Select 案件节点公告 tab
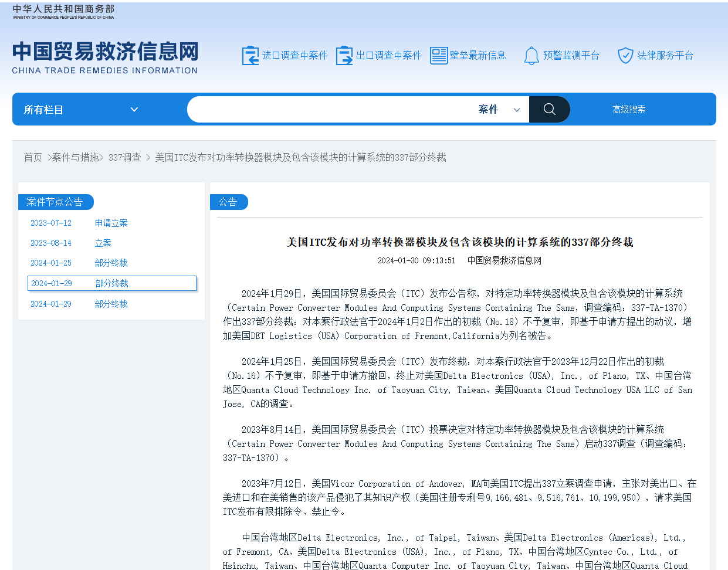Image resolution: width=728 pixels, height=570 pixels. [x=55, y=202]
